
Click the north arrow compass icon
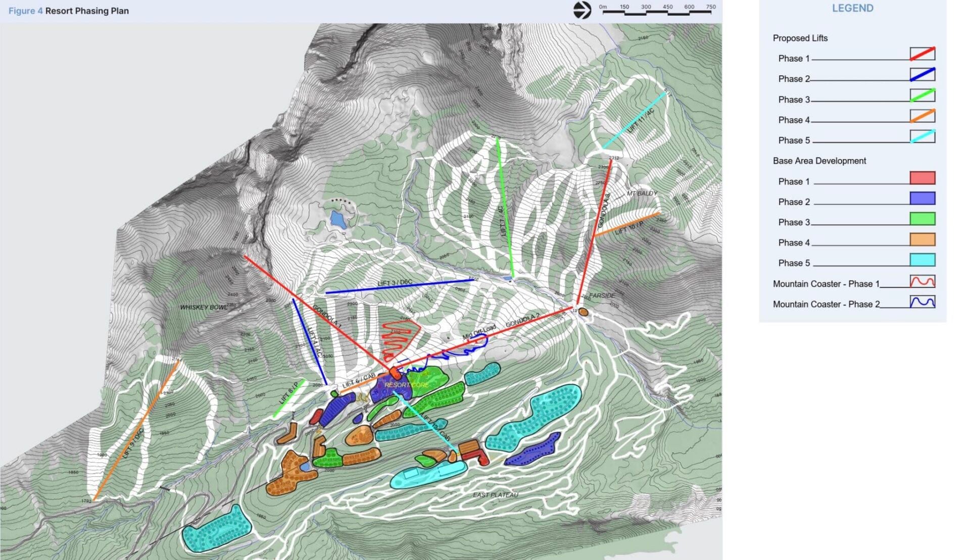[x=582, y=10]
